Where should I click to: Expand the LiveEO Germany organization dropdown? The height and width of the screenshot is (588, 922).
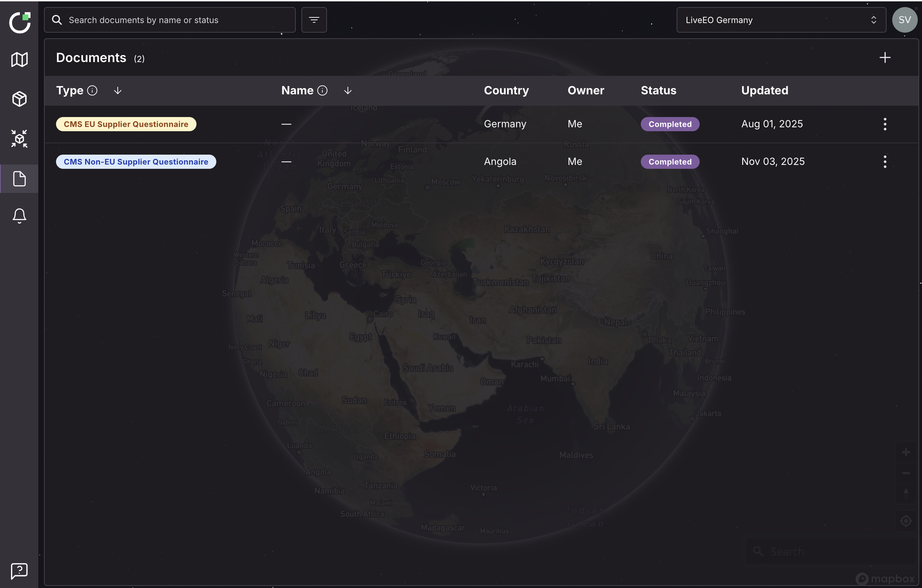click(x=781, y=20)
